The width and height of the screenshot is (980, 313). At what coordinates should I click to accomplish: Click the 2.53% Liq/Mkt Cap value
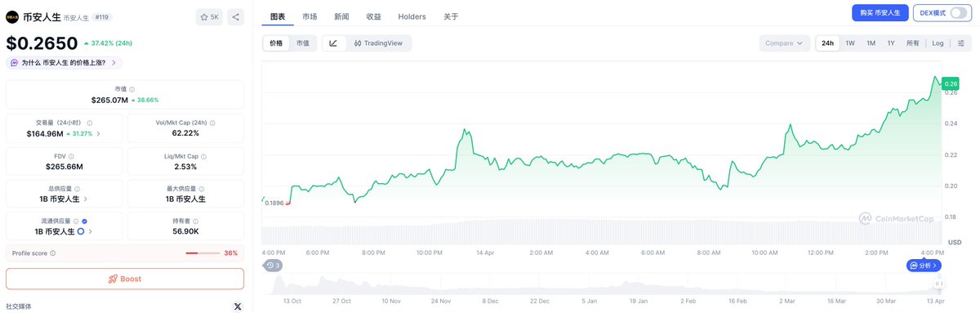(x=185, y=166)
